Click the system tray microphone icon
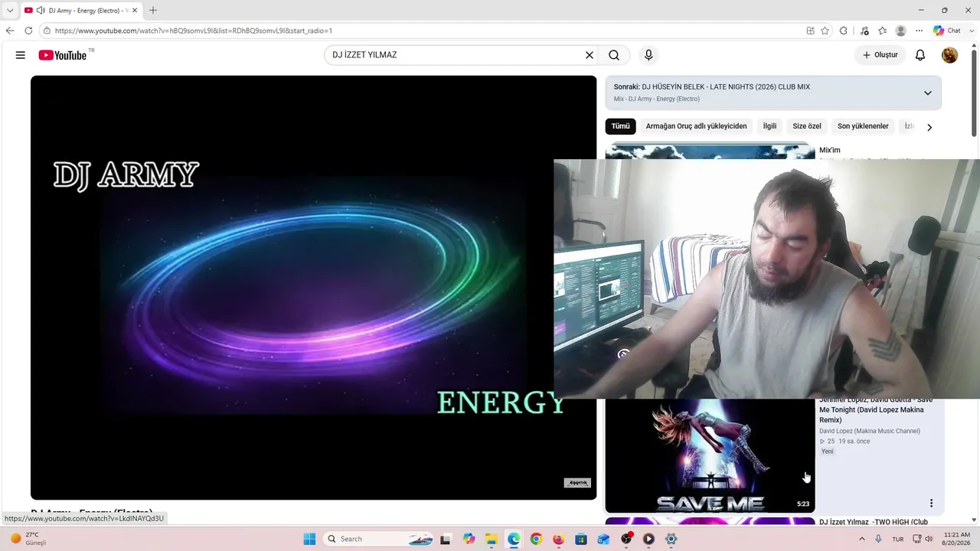Screen dimensions: 980x551 click(x=879, y=539)
